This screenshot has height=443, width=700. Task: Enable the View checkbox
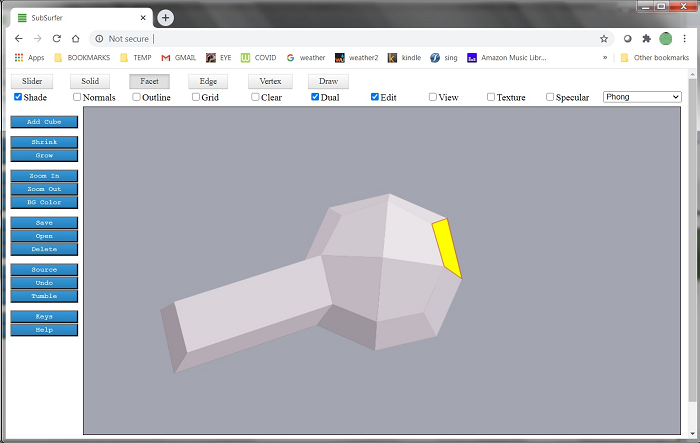(433, 97)
